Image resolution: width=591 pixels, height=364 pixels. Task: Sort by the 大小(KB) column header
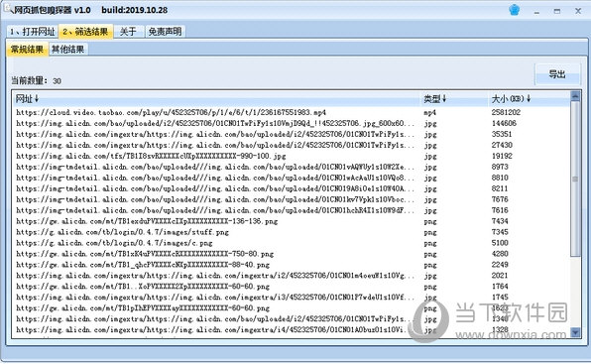pos(529,99)
